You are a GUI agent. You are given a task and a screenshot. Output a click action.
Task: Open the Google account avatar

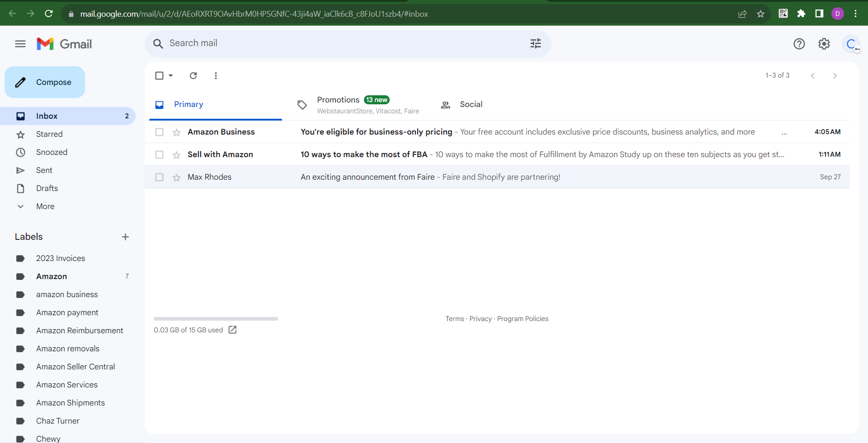[x=851, y=44]
